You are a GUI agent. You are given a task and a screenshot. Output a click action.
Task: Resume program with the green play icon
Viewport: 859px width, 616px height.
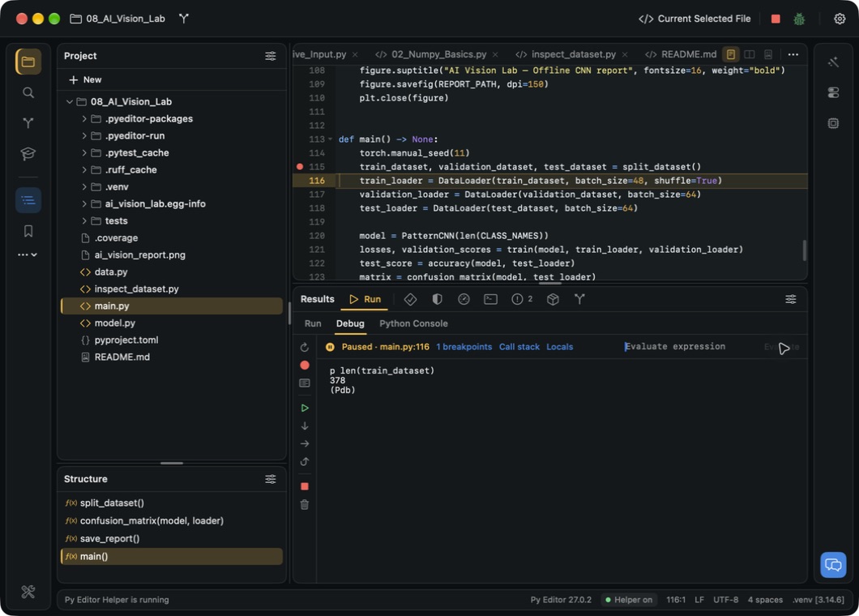(x=305, y=408)
